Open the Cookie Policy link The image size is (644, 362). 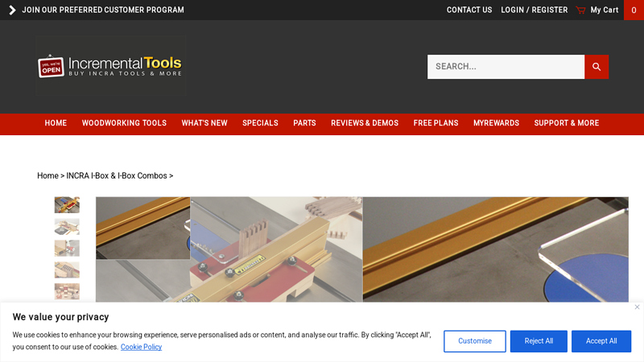pos(141,347)
